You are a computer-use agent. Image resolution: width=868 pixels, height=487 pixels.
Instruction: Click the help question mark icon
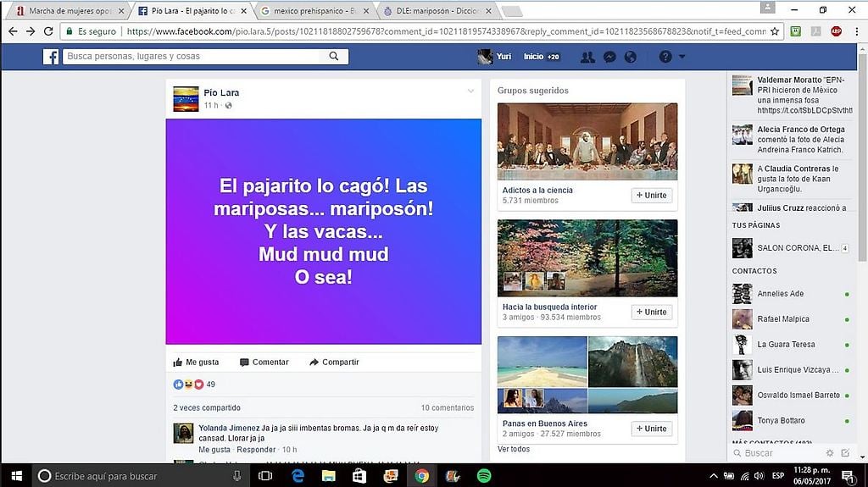coord(665,57)
